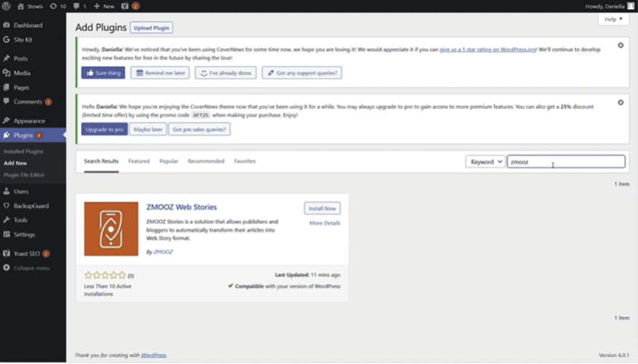This screenshot has height=364, width=638.
Task: Open the 5 star rating link
Action: (487, 50)
